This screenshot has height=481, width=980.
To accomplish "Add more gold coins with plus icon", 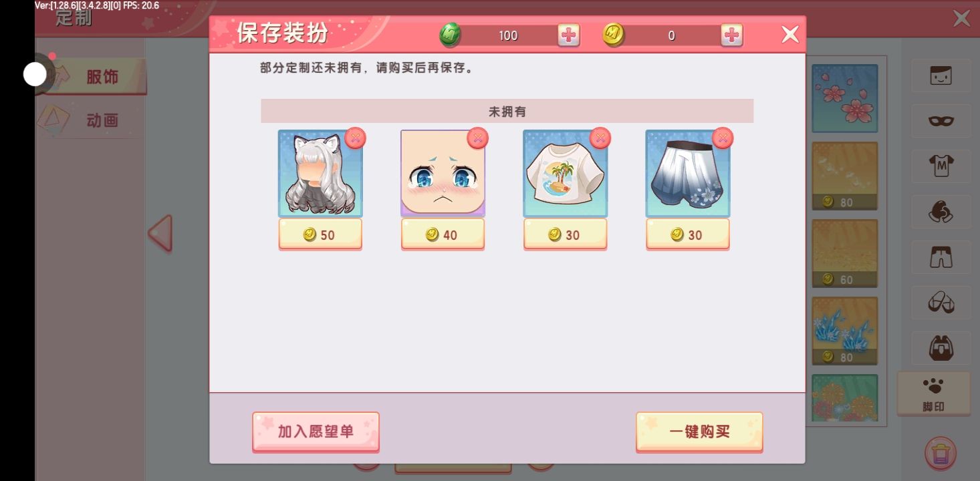I will point(732,35).
